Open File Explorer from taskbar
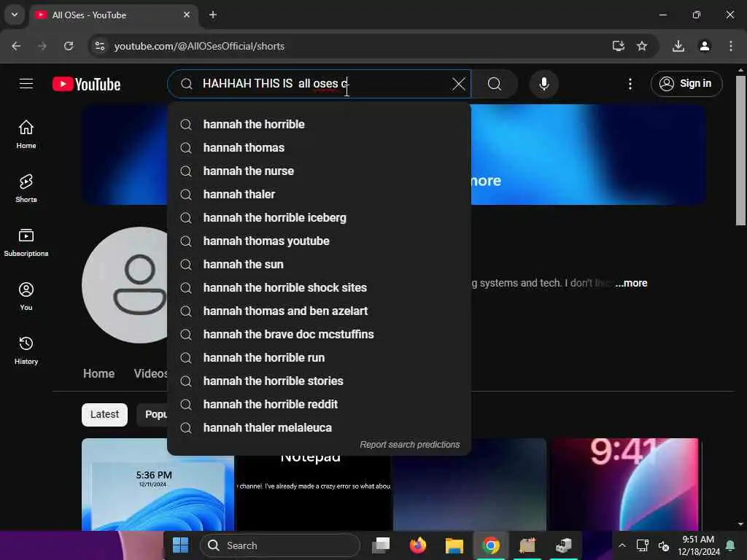The height and width of the screenshot is (560, 747). coord(454,545)
